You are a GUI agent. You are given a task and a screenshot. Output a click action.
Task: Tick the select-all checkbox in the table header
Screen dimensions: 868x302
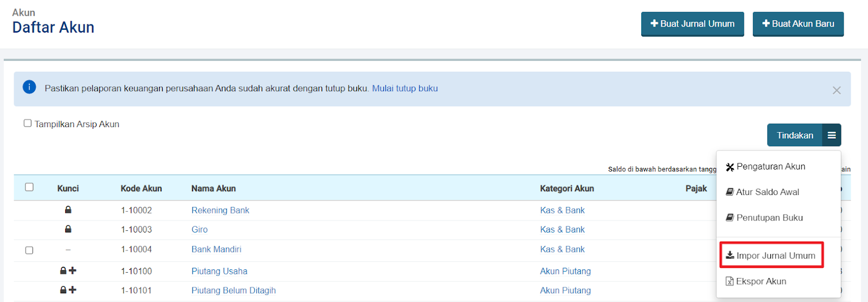click(29, 187)
